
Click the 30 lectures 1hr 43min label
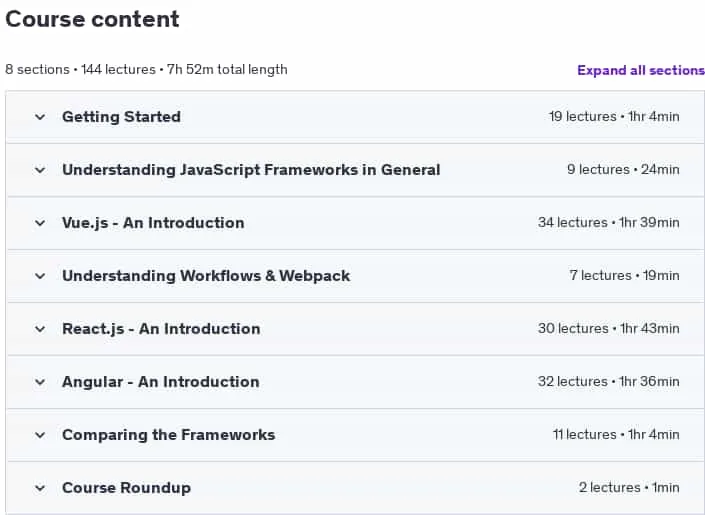(x=609, y=328)
